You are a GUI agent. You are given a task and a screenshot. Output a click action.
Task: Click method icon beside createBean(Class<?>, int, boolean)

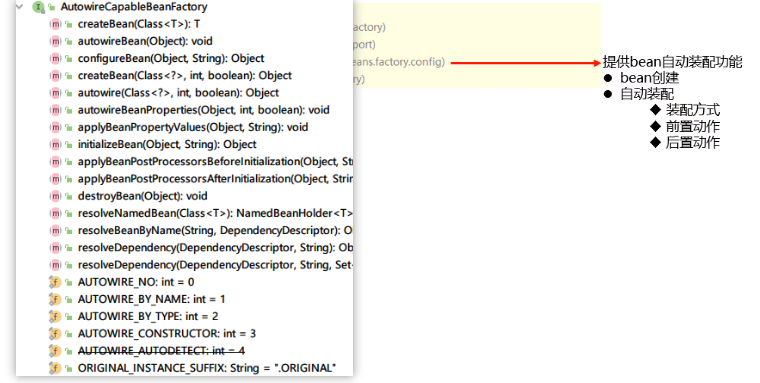(56, 76)
